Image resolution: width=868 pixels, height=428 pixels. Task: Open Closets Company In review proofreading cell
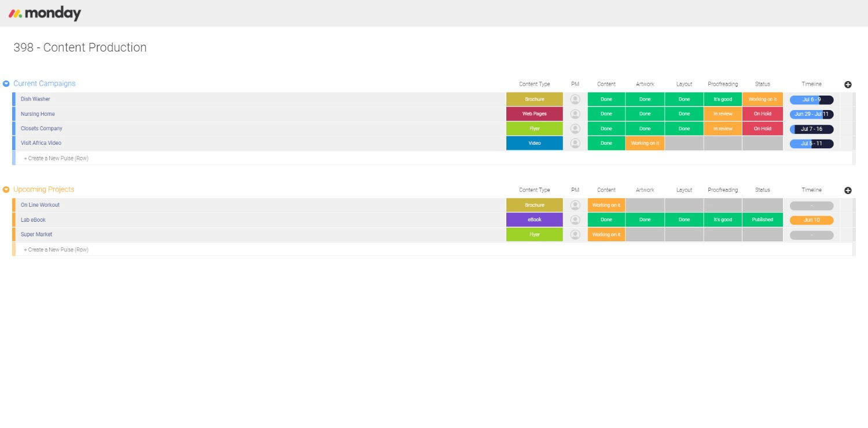(x=723, y=129)
